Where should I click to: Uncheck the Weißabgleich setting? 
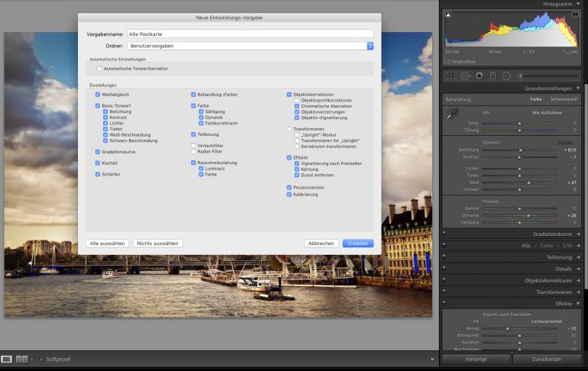click(x=98, y=94)
